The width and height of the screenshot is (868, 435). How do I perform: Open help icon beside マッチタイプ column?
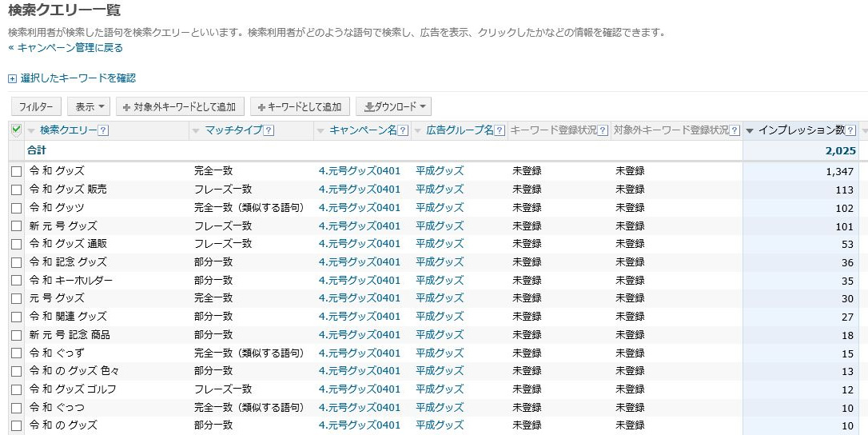tap(269, 130)
